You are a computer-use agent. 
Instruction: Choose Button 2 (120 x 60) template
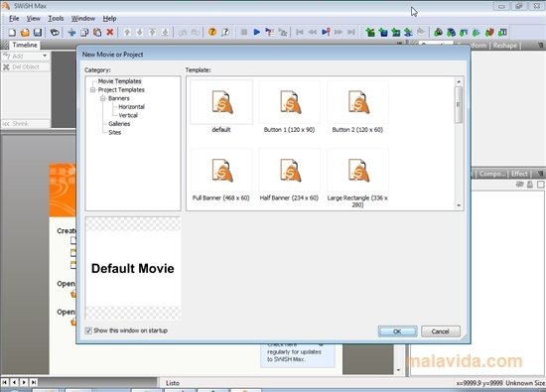pos(357,106)
